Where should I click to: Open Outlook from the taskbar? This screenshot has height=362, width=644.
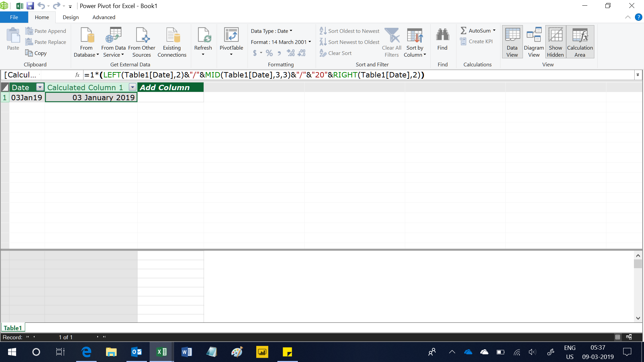click(137, 352)
